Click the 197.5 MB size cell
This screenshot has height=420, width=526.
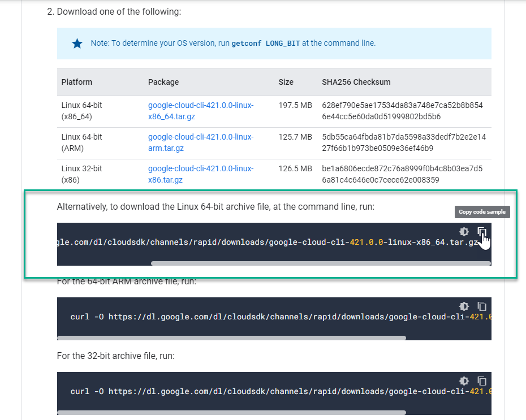[x=295, y=105]
